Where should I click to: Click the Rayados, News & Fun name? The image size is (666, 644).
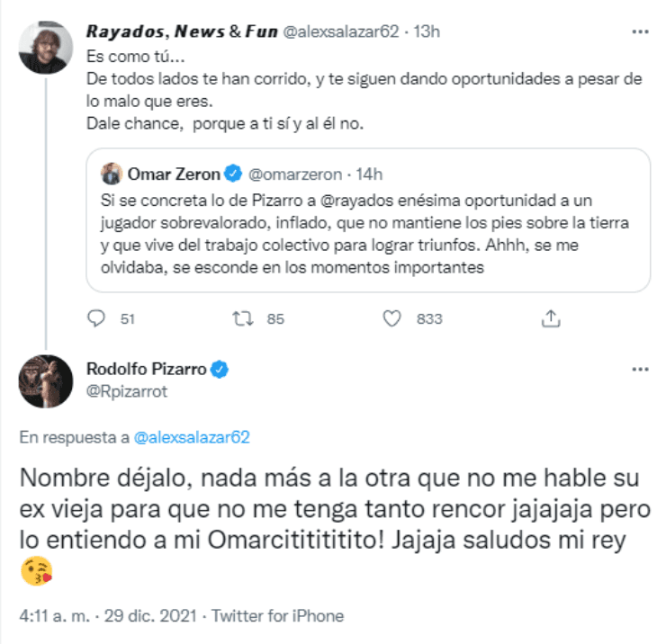182,32
